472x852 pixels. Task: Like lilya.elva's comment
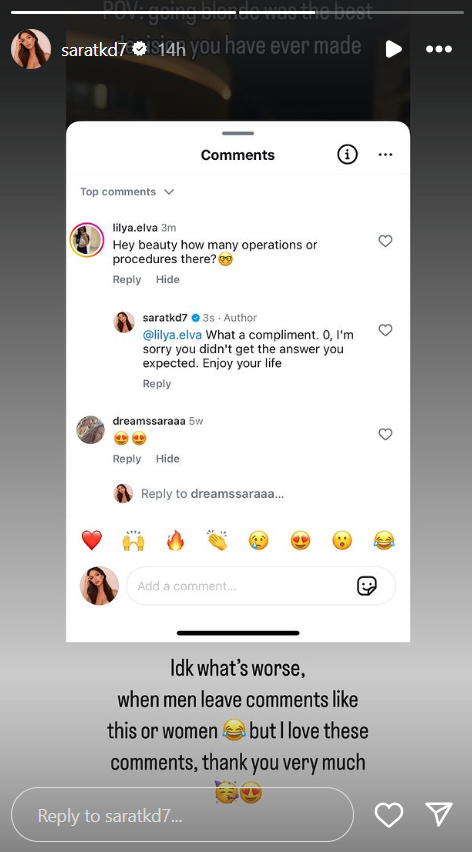385,241
